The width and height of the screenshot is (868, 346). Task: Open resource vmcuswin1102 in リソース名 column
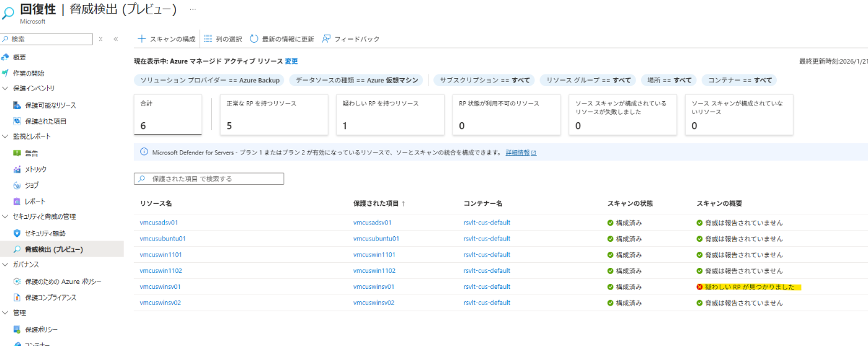161,271
